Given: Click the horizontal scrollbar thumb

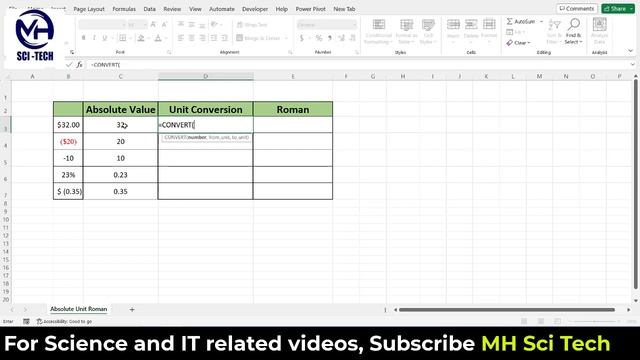Looking at the screenshot, I should (507, 310).
